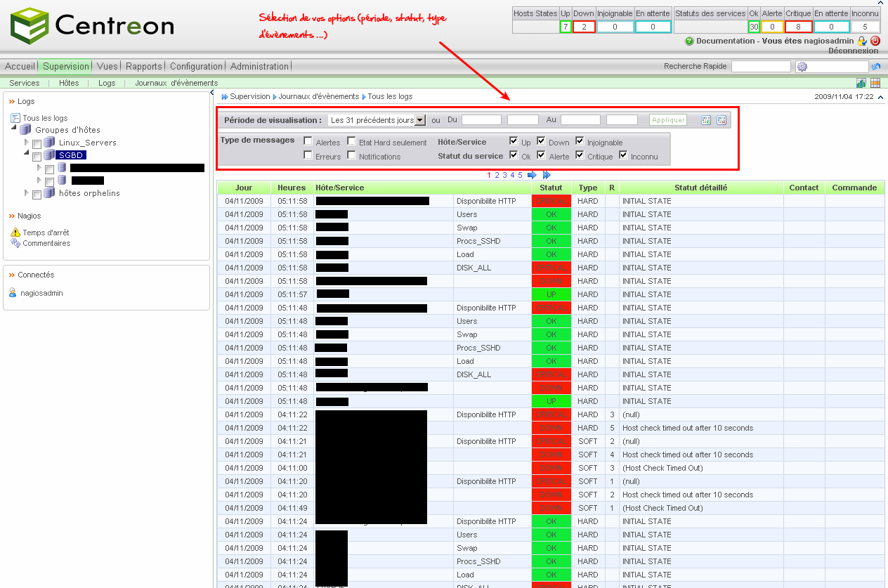Click the Tous les logs document icon
The width and height of the screenshot is (888, 588).
tap(15, 118)
